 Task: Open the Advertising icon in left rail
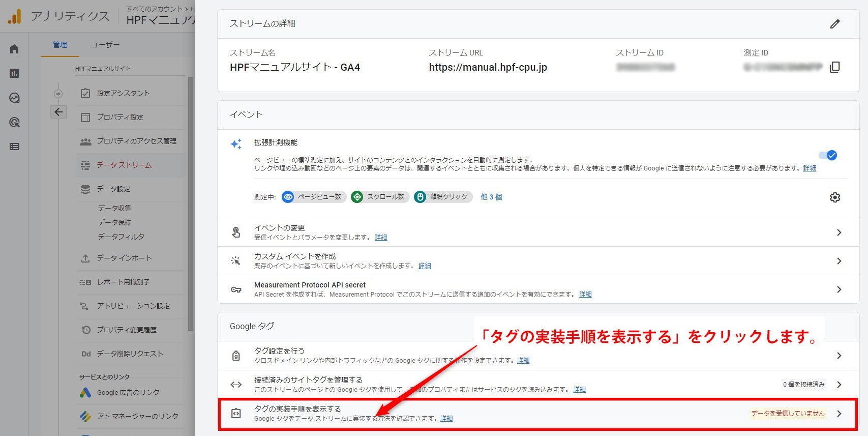(14, 122)
